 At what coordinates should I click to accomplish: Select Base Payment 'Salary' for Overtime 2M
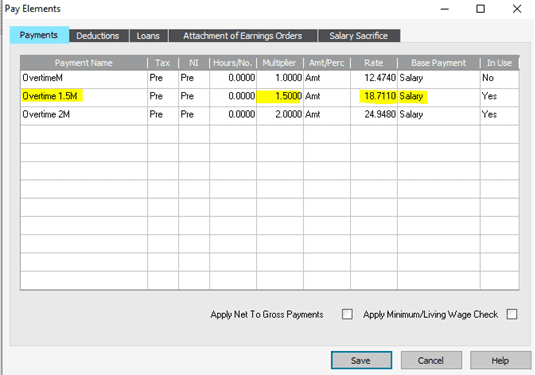439,115
